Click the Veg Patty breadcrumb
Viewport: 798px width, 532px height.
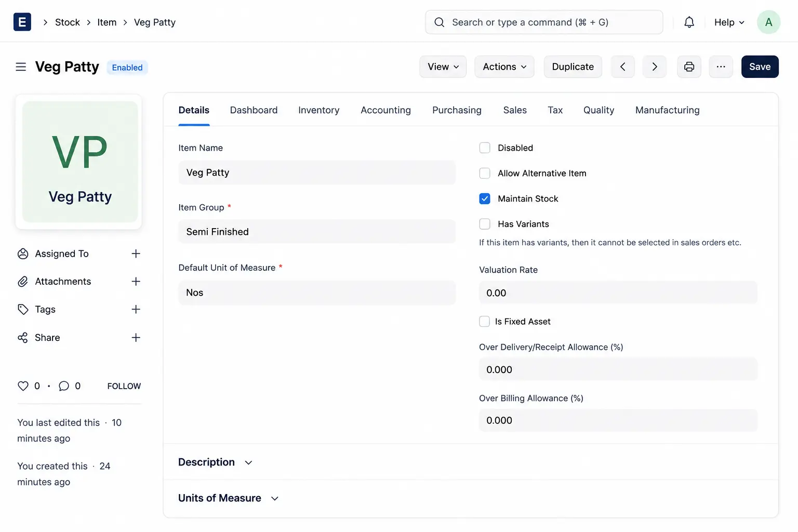tap(155, 22)
